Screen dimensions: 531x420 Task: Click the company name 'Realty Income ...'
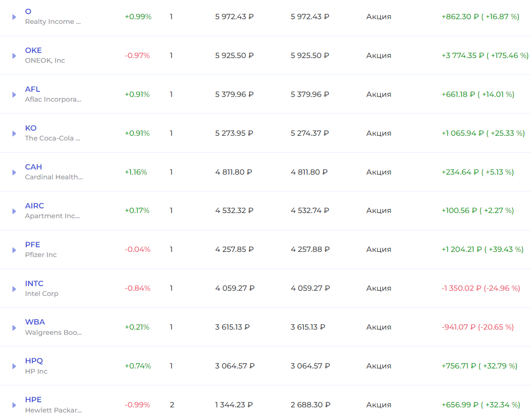(x=53, y=22)
